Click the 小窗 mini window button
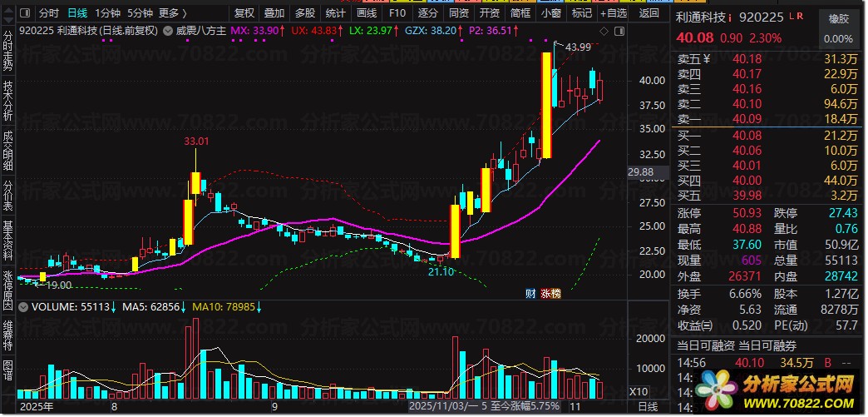 [550, 12]
